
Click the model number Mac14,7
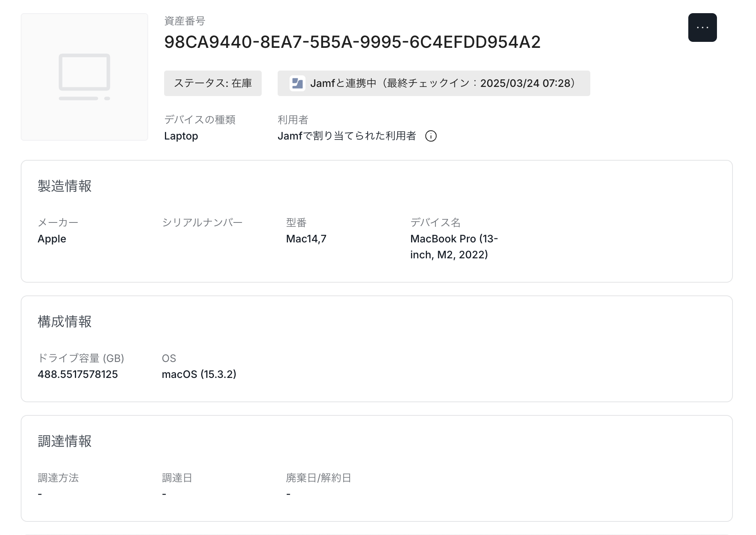(x=306, y=239)
